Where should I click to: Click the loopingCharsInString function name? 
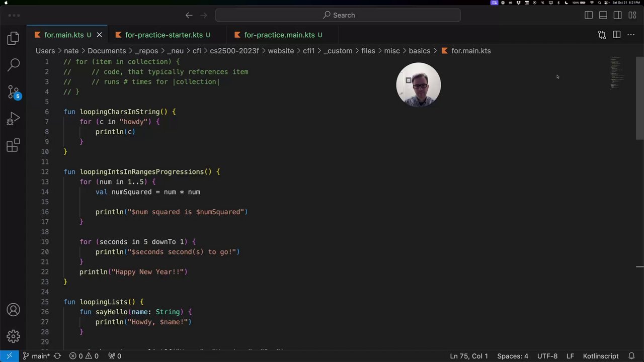coord(120,112)
